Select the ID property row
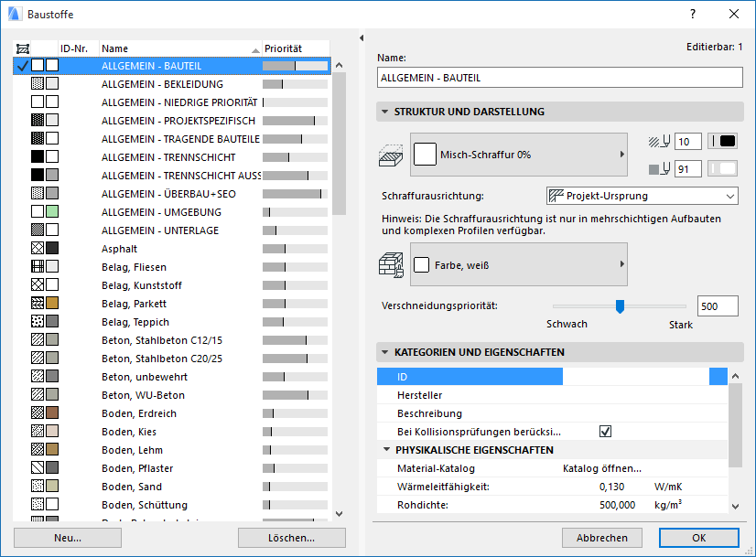The image size is (756, 557). tap(552, 377)
